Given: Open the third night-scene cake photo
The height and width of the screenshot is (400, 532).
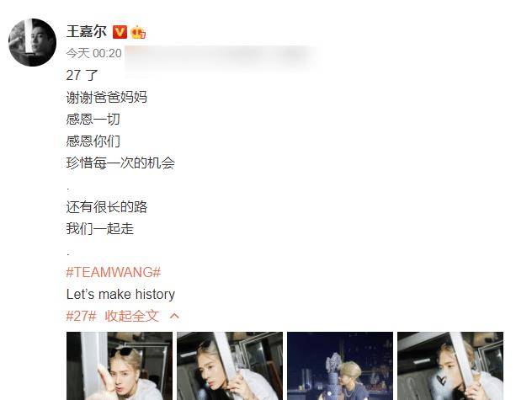Looking at the screenshot, I should tap(340, 365).
